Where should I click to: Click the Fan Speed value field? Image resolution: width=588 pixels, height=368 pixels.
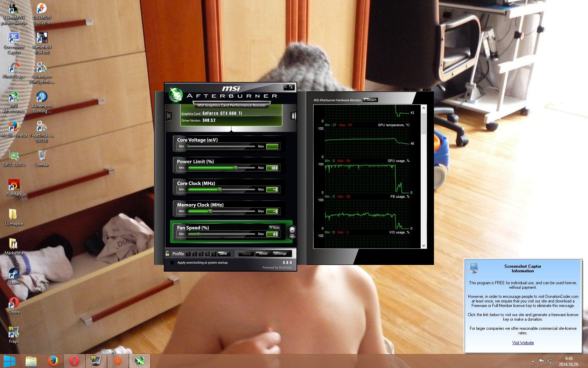[x=272, y=234]
